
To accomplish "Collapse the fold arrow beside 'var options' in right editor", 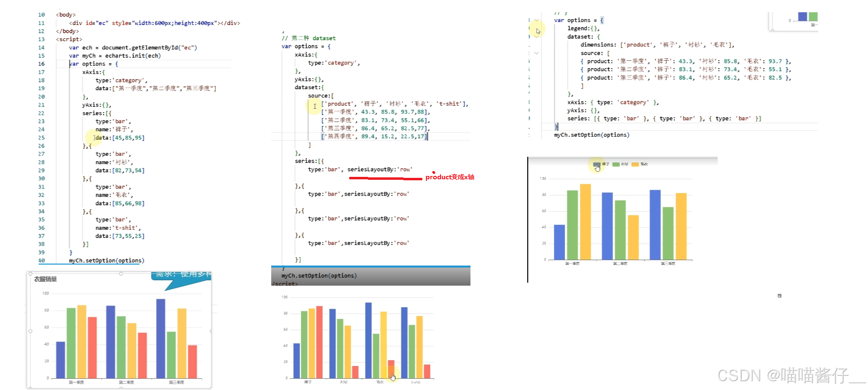I will point(537,21).
